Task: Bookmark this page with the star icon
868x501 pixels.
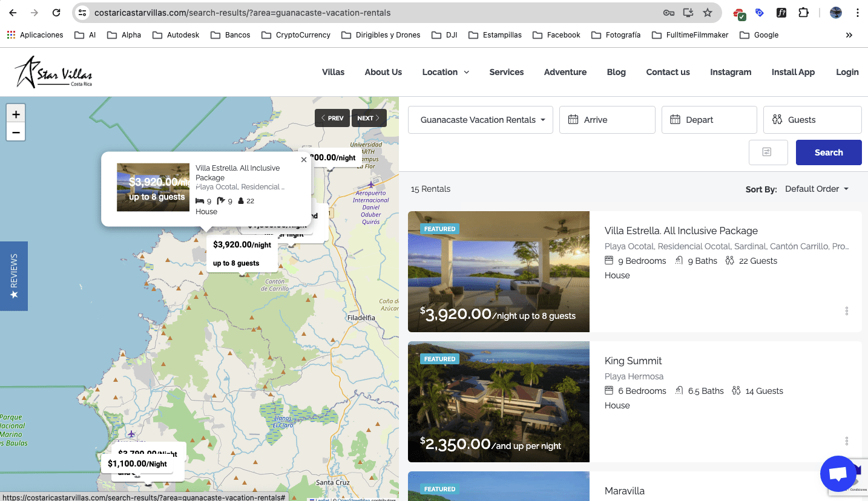Action: 708,13
